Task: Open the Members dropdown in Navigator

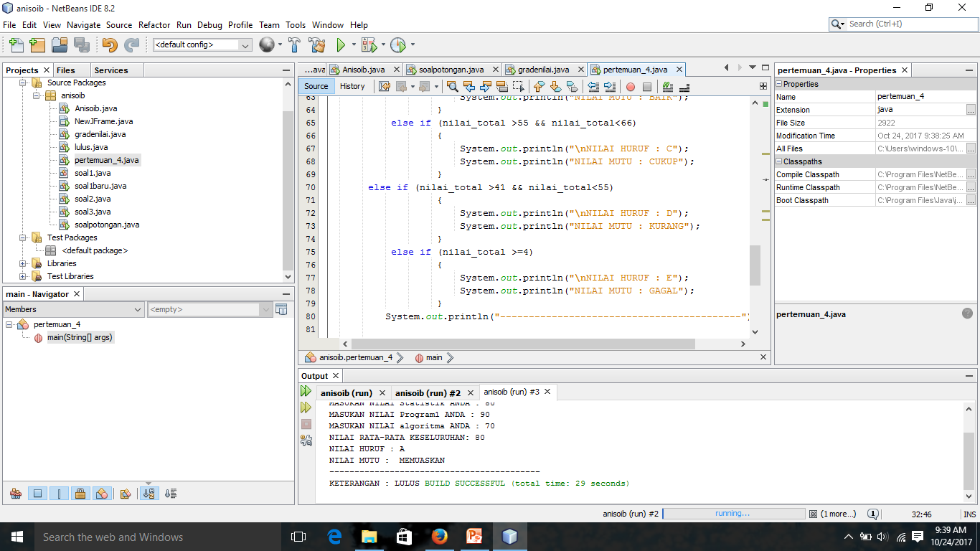Action: pos(73,309)
